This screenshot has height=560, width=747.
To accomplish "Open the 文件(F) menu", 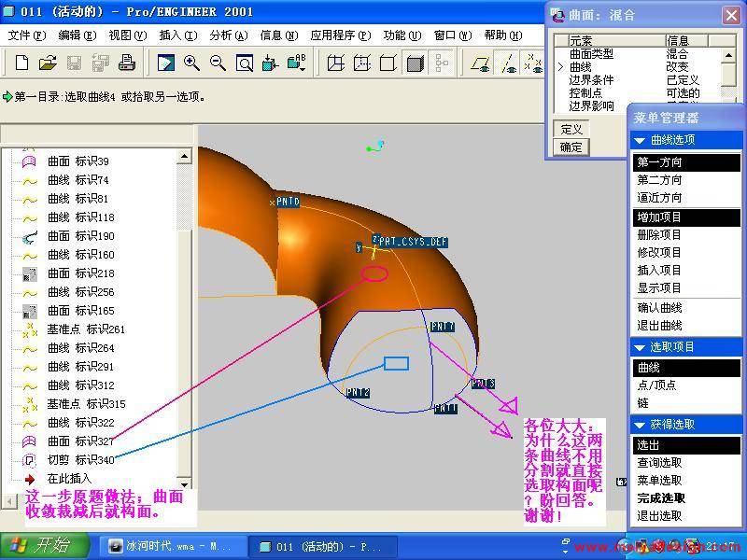I will click(26, 35).
